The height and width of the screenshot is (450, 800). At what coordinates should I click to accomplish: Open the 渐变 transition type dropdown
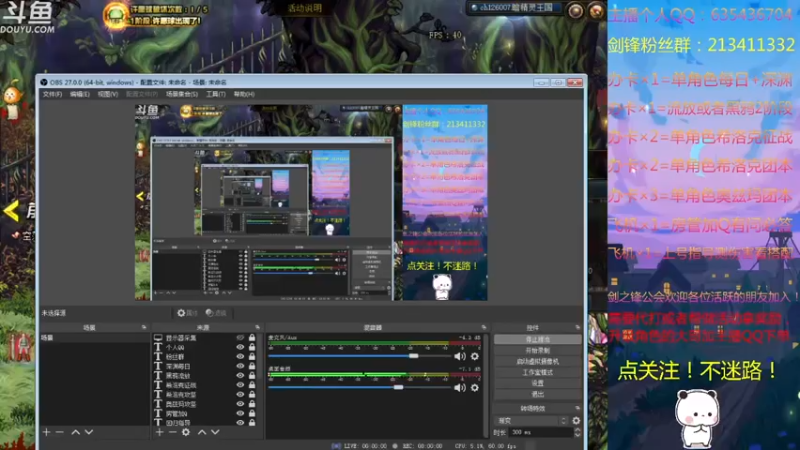[532, 420]
